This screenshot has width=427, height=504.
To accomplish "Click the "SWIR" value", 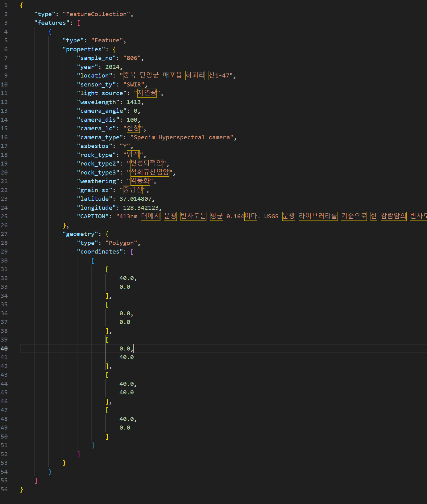I will [134, 84].
